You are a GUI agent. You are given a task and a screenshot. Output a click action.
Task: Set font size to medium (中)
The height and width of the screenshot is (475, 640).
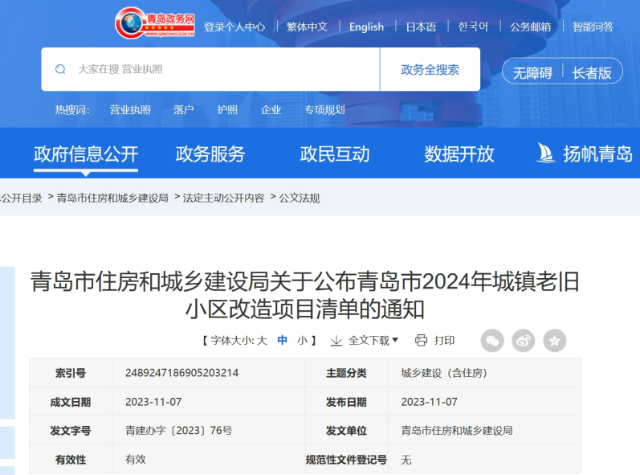point(283,341)
